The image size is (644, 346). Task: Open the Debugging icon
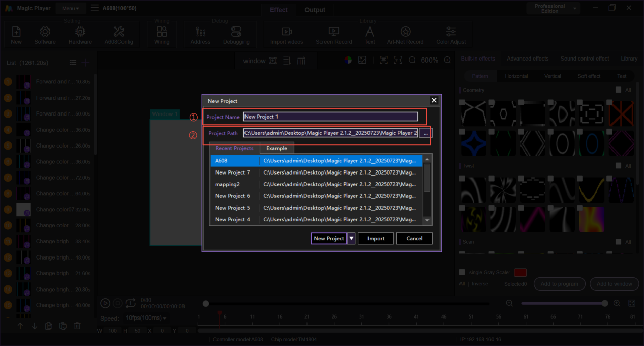[x=236, y=32]
